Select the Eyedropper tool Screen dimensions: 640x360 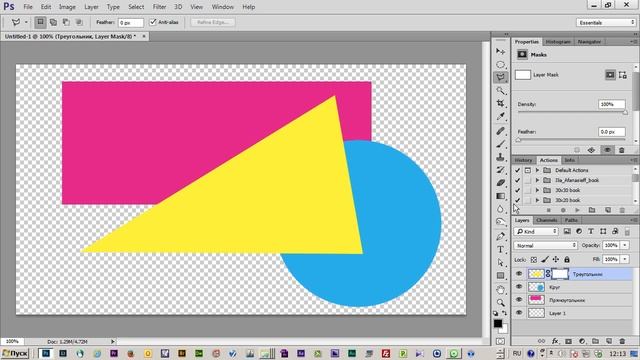pos(500,116)
